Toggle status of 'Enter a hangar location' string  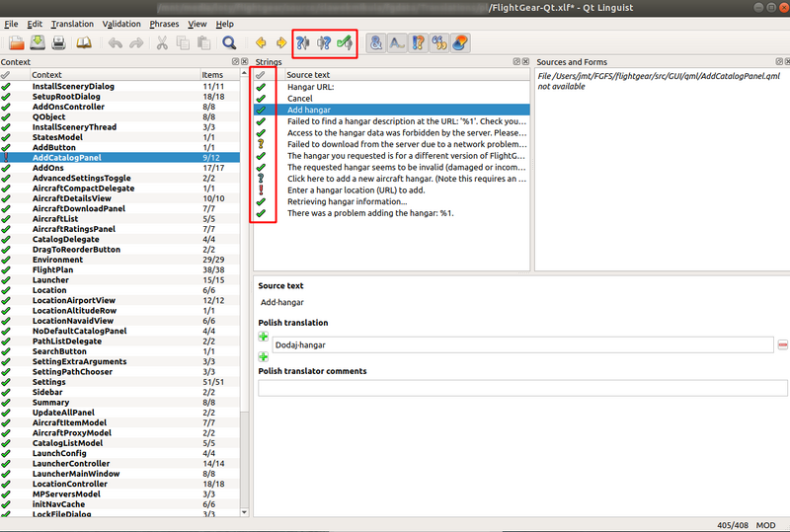pos(261,190)
